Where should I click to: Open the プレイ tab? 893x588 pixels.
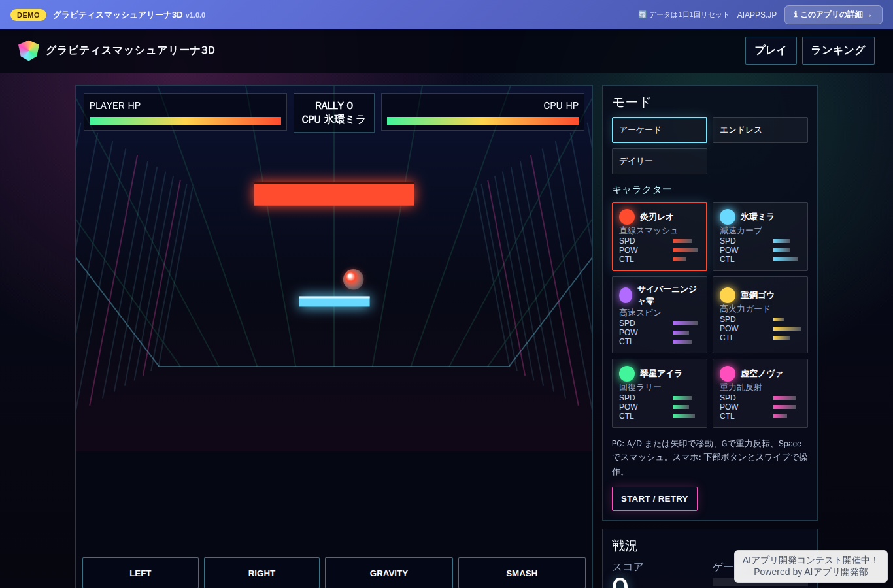771,50
